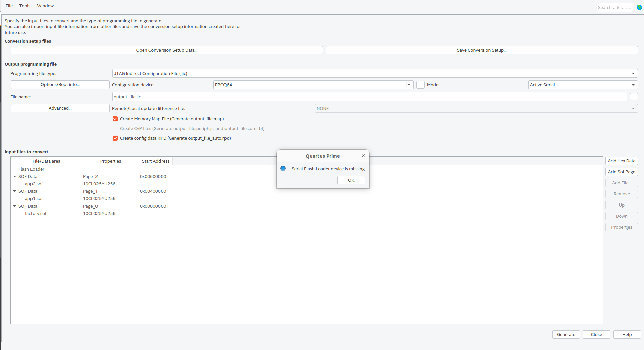Image resolution: width=644 pixels, height=350 pixels.
Task: Open the Window menu
Action: [x=45, y=6]
